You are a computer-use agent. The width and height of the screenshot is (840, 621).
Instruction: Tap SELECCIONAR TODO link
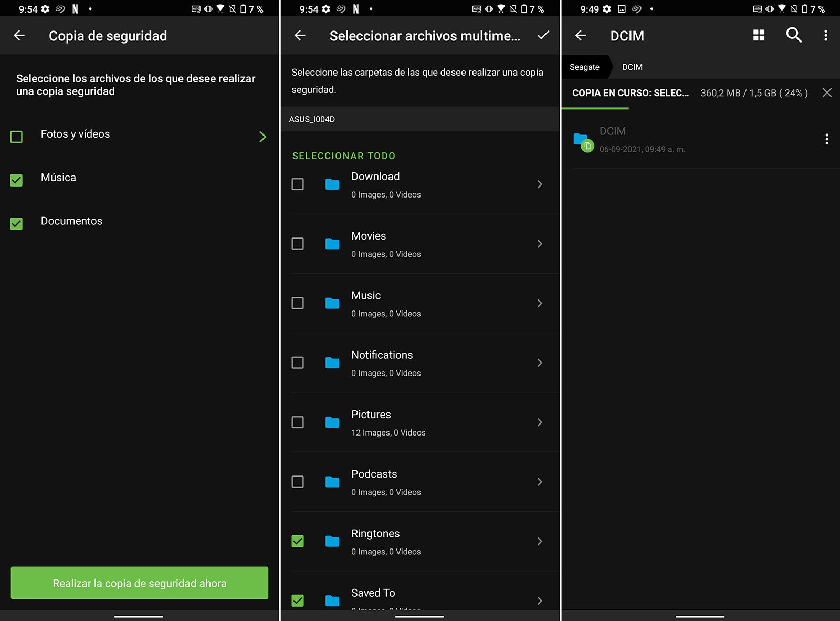[x=344, y=156]
